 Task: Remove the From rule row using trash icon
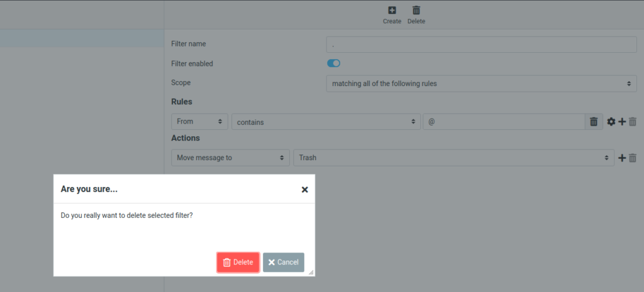click(x=633, y=122)
